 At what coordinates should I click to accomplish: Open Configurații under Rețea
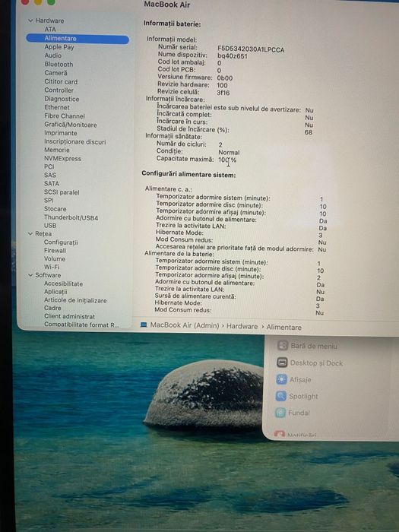61,242
